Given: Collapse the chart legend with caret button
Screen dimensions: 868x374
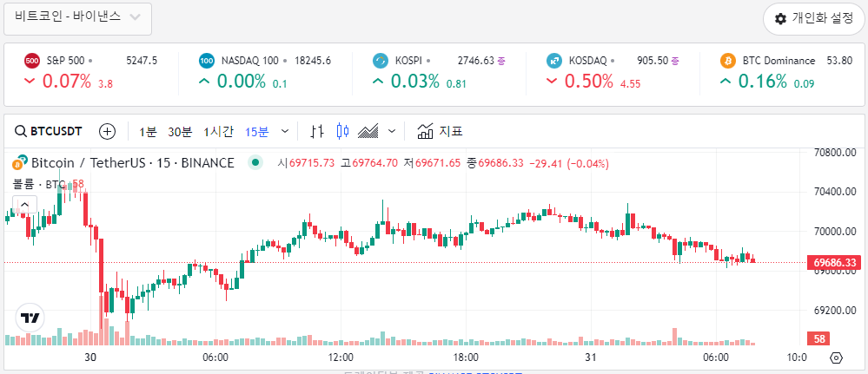Looking at the screenshot, I should 24,205.
